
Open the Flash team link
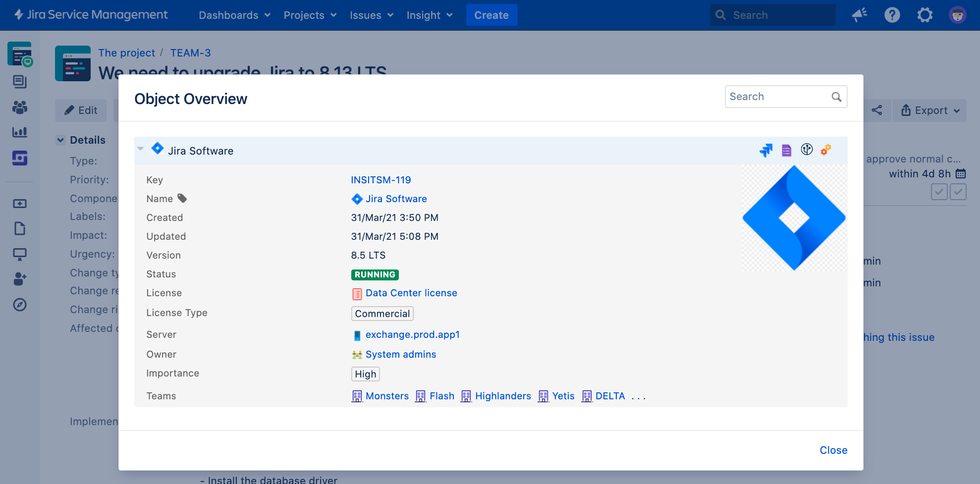(x=442, y=396)
